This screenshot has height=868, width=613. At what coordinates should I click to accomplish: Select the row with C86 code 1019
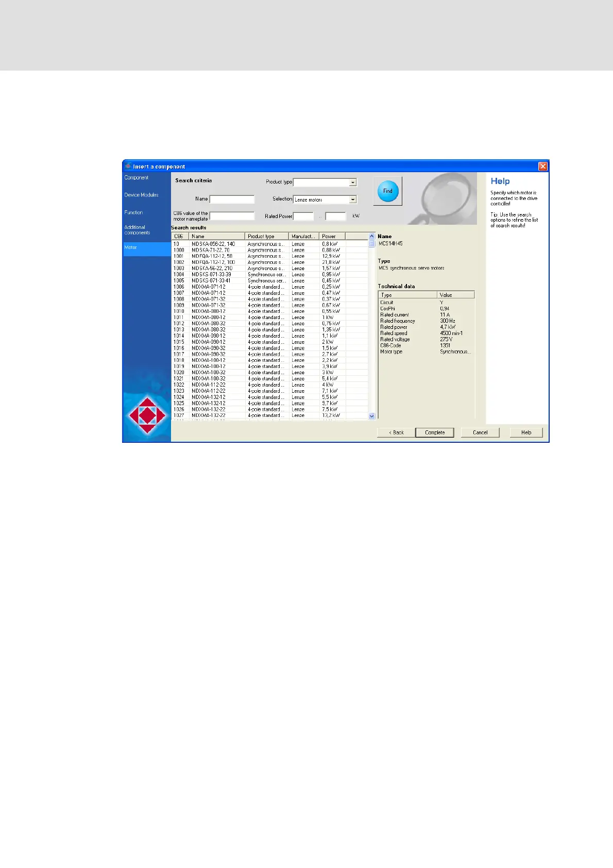coord(270,366)
